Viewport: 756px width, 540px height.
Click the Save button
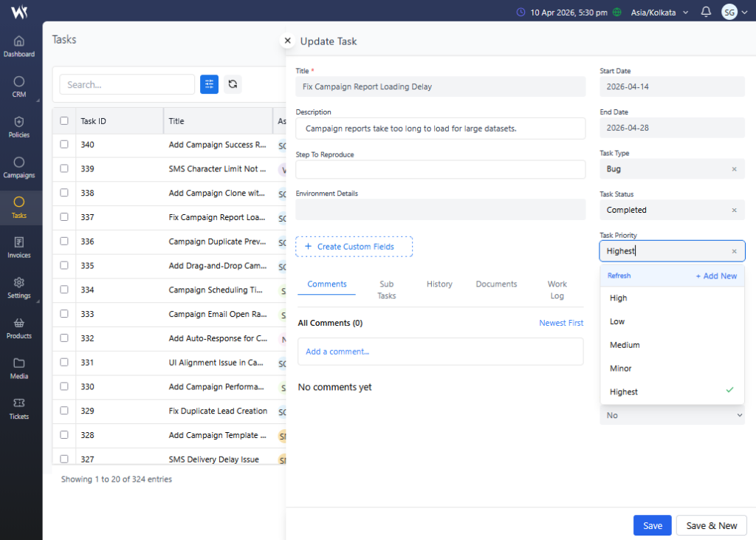652,525
